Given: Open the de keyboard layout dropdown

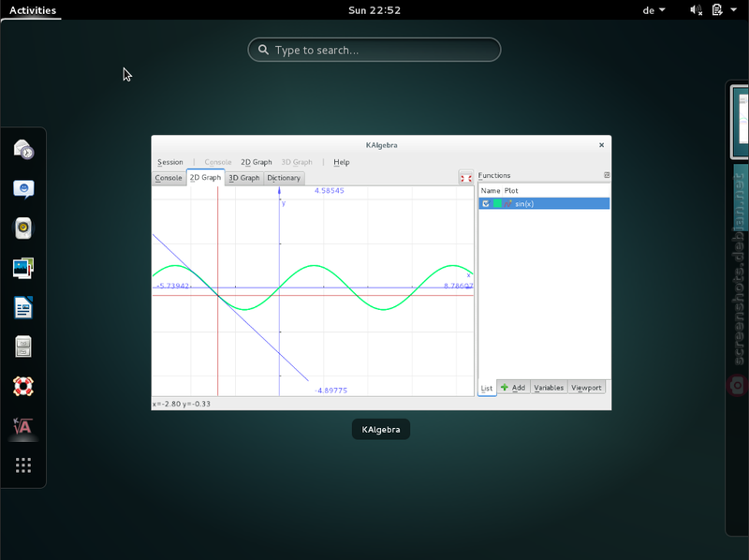Looking at the screenshot, I should [x=654, y=10].
